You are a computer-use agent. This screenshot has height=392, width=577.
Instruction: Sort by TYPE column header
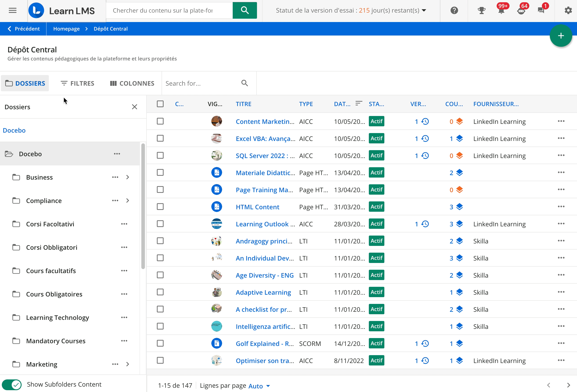306,104
